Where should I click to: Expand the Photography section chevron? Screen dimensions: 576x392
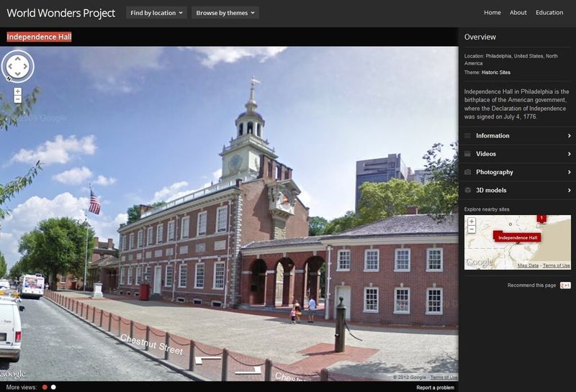point(569,172)
